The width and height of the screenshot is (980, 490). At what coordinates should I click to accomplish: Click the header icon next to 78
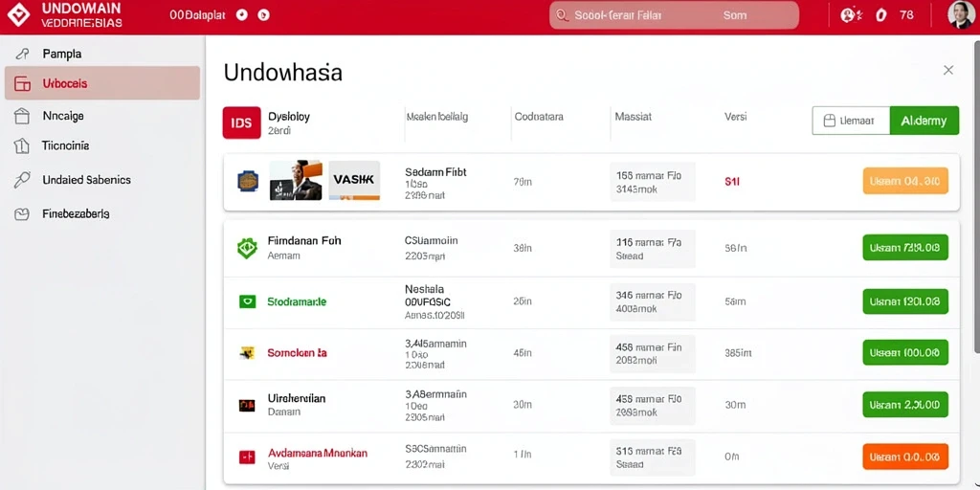tap(881, 15)
